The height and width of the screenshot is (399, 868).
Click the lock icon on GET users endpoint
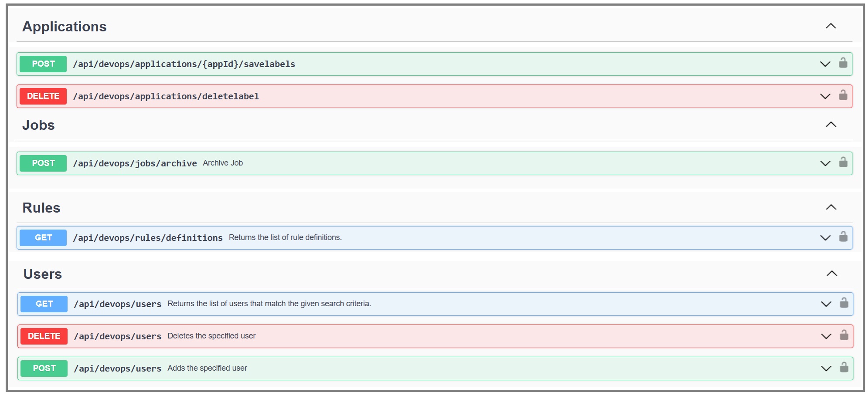[x=844, y=303]
